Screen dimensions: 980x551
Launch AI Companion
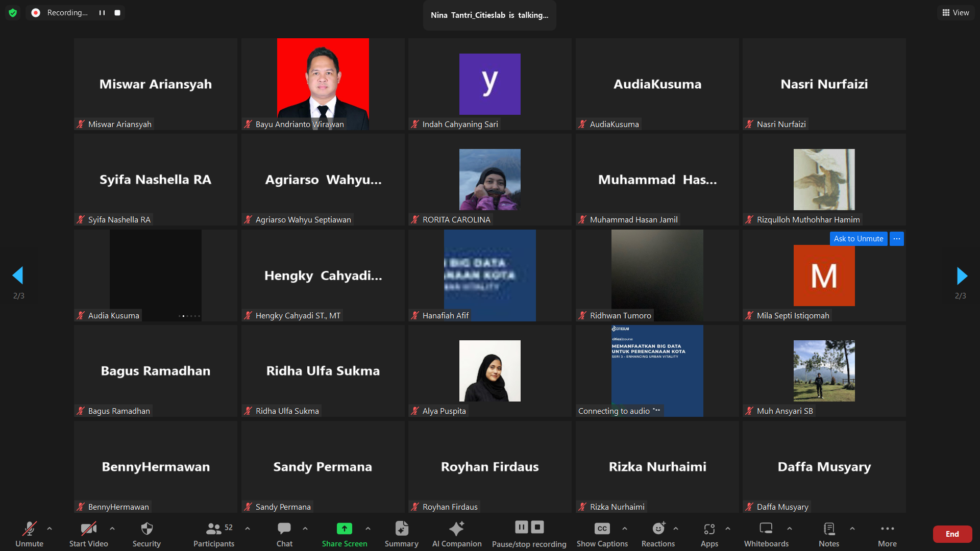456,529
